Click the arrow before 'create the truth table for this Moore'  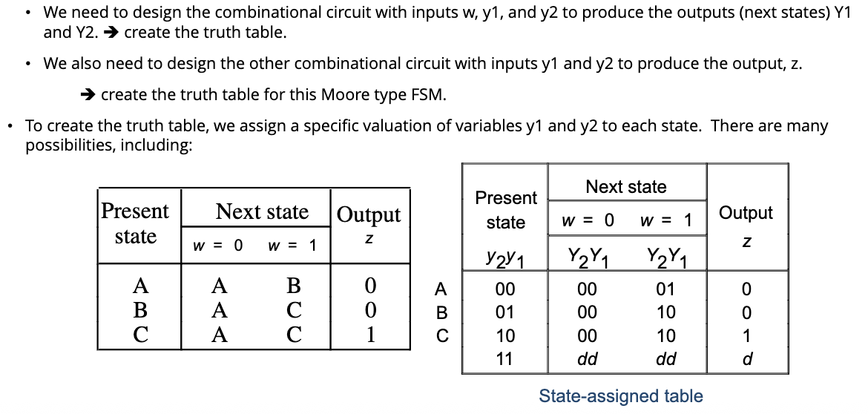pos(88,95)
